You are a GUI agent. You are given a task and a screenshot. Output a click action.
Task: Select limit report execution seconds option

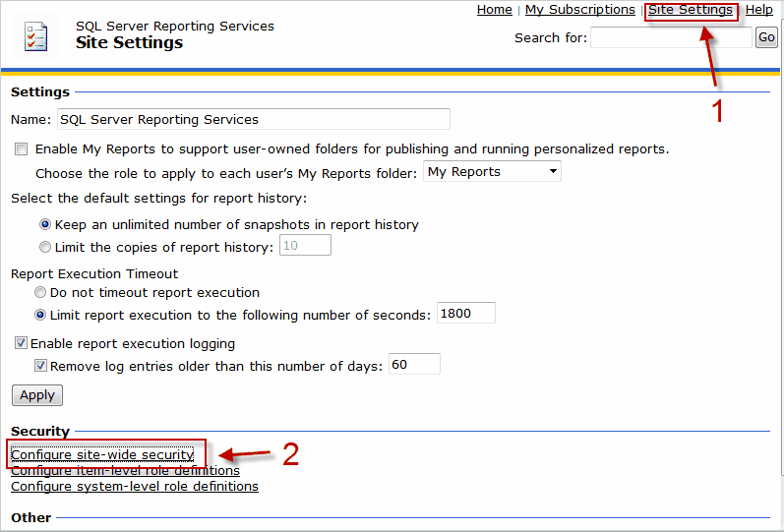(40, 315)
